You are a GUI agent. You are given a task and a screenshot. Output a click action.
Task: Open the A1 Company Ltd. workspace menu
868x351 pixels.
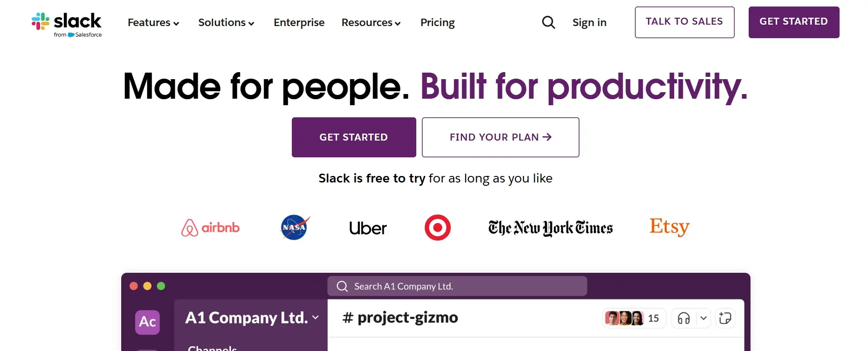pos(252,318)
